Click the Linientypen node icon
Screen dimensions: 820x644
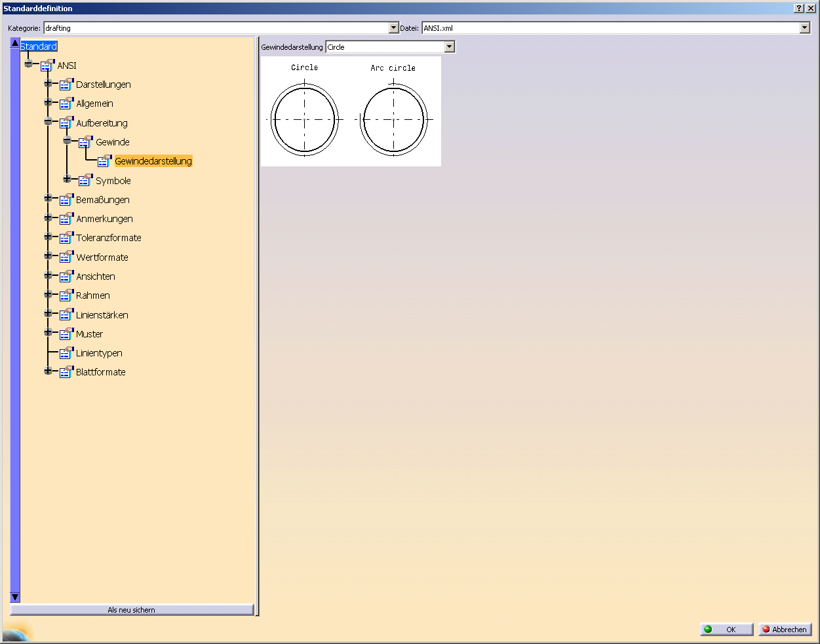66,353
